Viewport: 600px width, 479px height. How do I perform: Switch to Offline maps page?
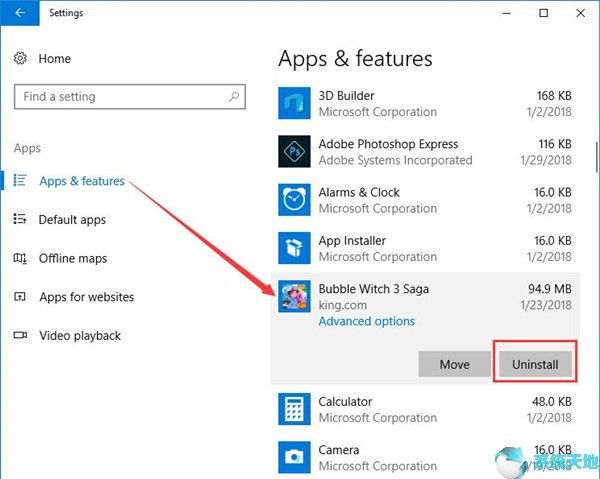click(72, 258)
